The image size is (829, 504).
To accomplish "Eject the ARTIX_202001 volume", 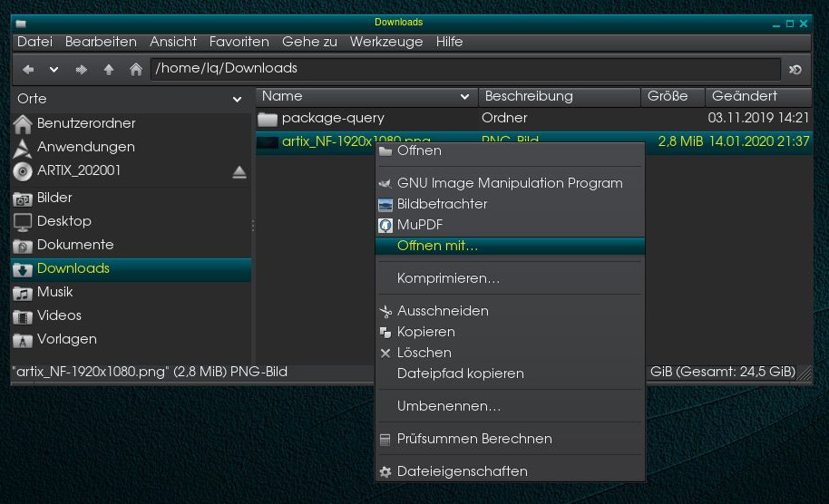I will click(239, 171).
